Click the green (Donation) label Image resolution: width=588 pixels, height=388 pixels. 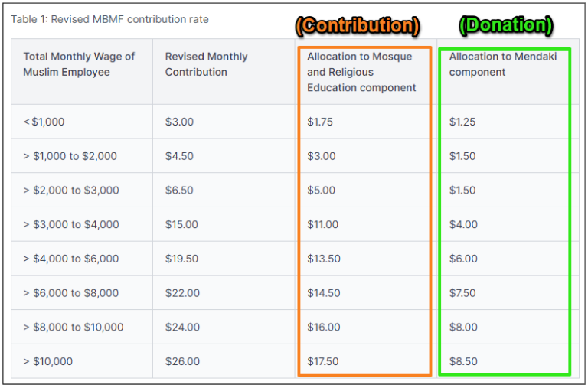(x=505, y=25)
